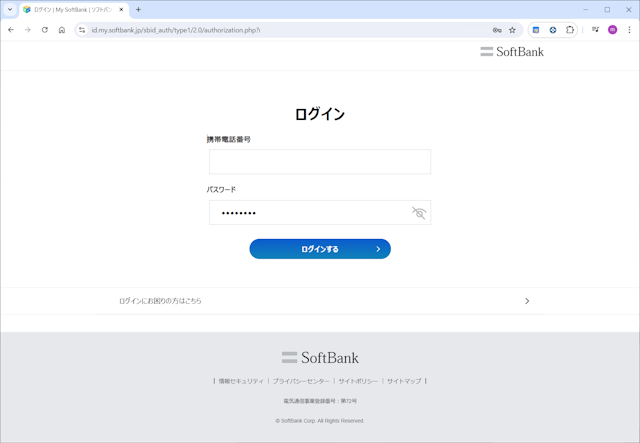Screen dimensions: 640x443
Task: Open saved passwords key icon
Action: 497,30
